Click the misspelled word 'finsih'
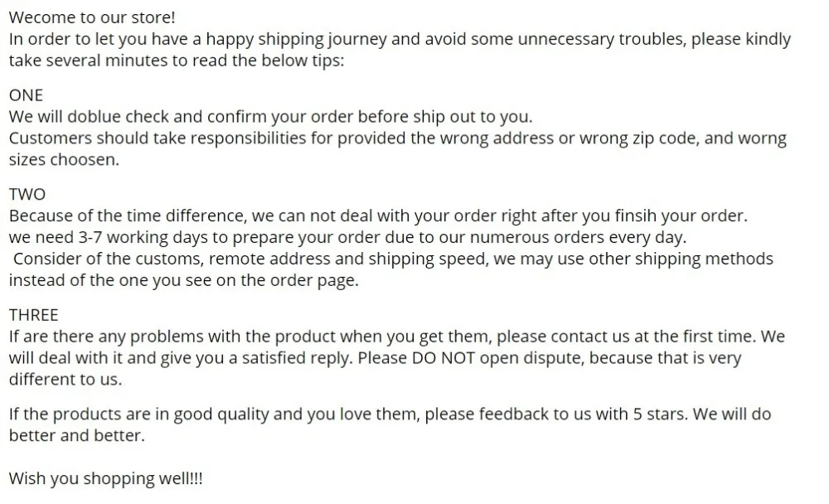 point(636,216)
